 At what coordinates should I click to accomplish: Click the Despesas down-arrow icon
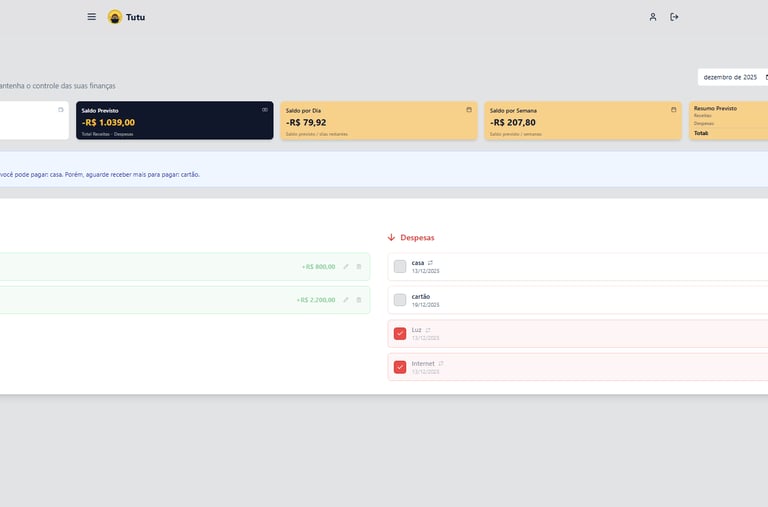point(391,238)
